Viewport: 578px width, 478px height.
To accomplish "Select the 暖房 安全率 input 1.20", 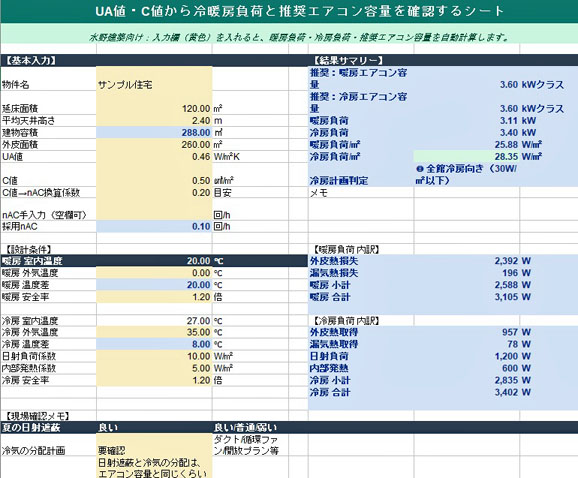I will pyautogui.click(x=154, y=297).
